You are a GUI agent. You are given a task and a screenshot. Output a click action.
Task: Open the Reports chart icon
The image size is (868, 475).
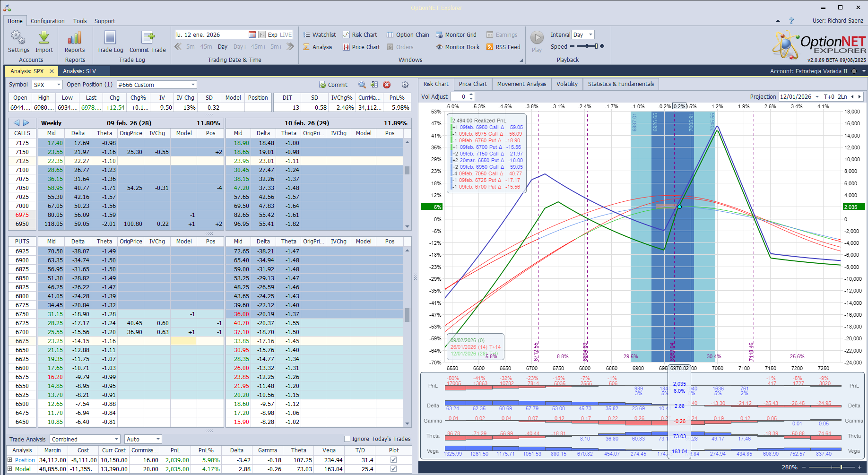75,38
